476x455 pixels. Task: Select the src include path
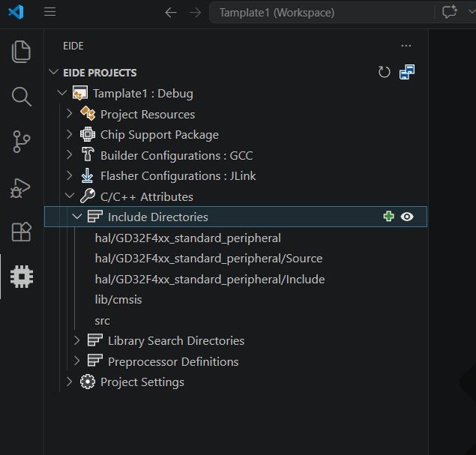(x=102, y=321)
